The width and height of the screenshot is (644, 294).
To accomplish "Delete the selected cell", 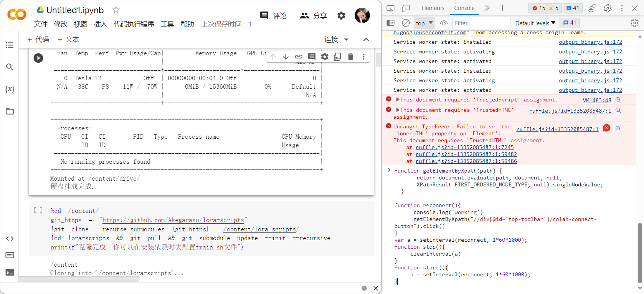I will [350, 57].
